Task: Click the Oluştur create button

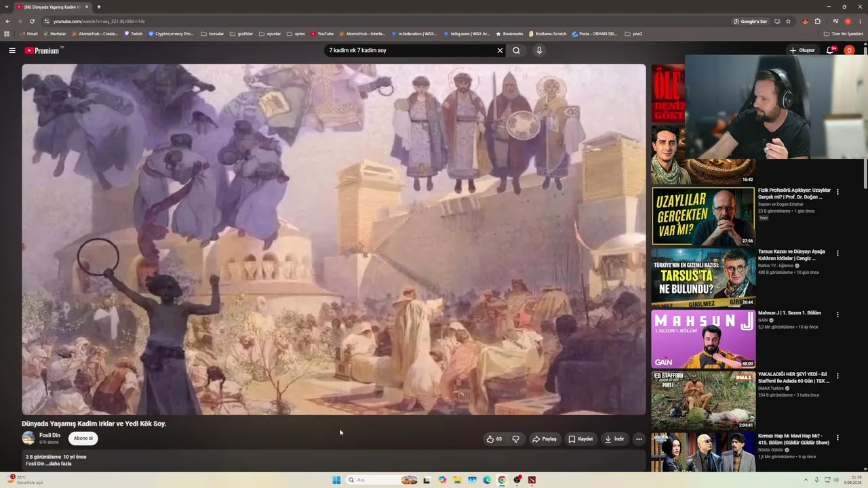Action: pyautogui.click(x=802, y=50)
